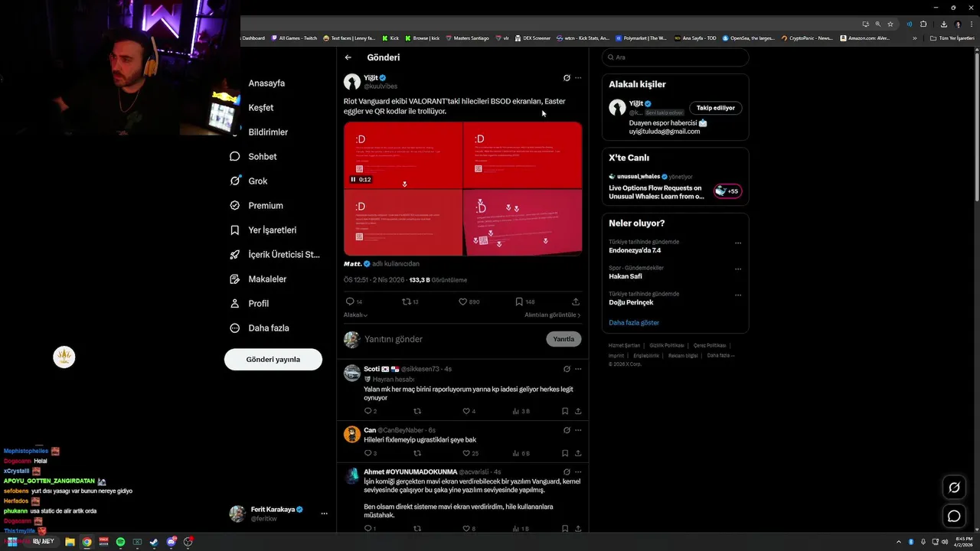Like Can's reply with 25 likes
Image resolution: width=980 pixels, height=551 pixels.
point(466,453)
